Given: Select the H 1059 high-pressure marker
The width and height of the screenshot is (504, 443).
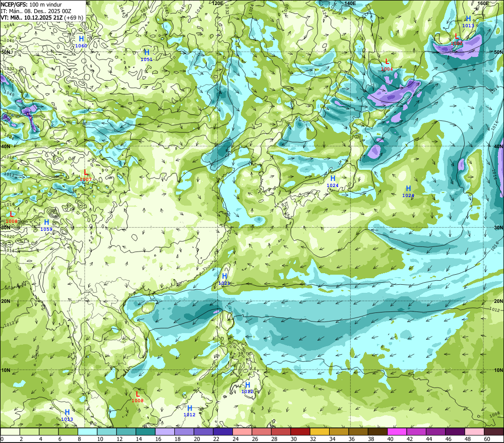Looking at the screenshot, I should click(x=46, y=225).
